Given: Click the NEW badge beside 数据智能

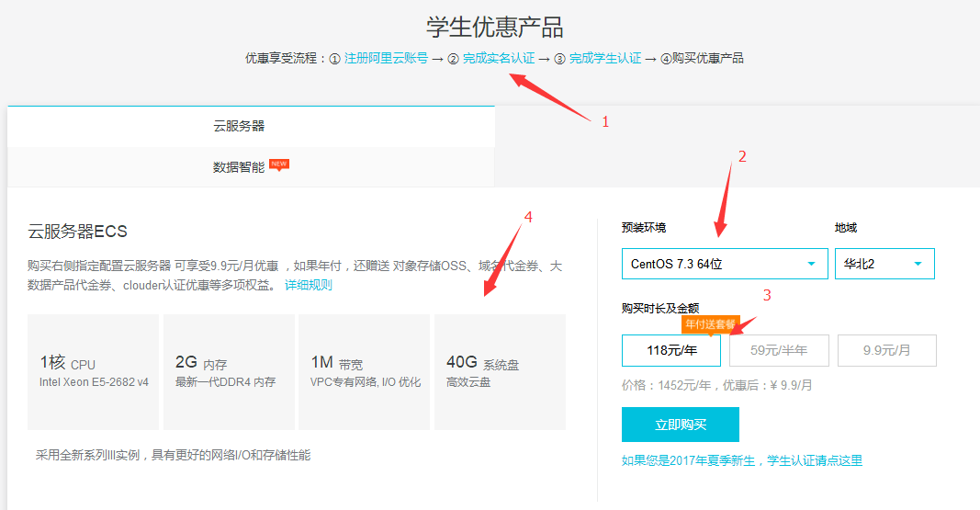Looking at the screenshot, I should coord(278,164).
